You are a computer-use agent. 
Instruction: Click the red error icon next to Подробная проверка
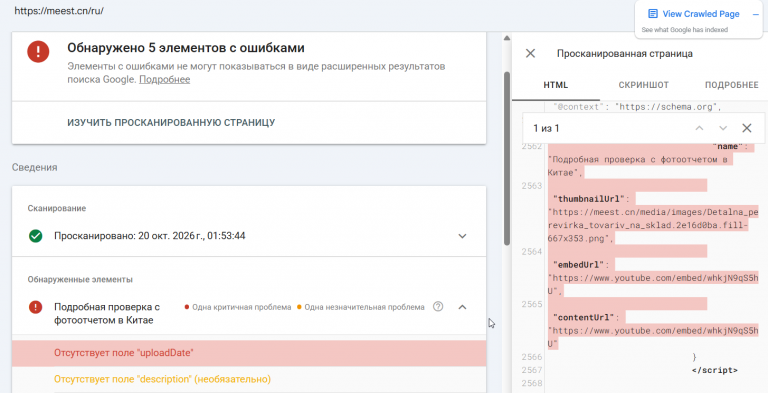35,307
